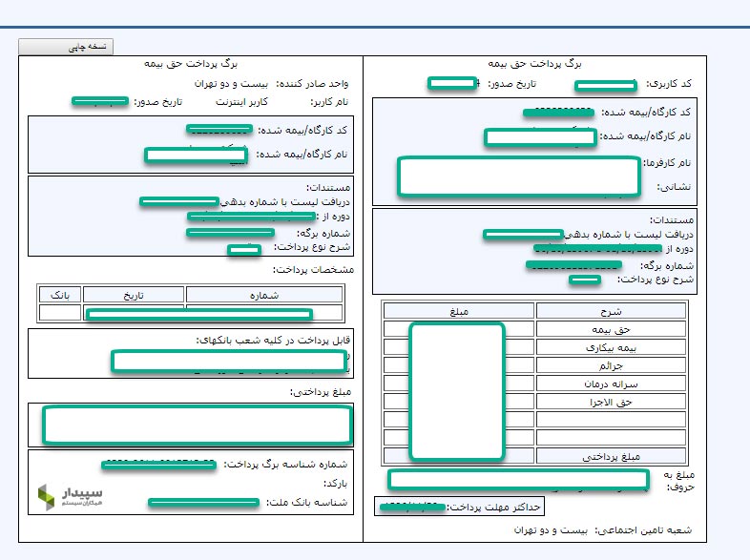The width and height of the screenshot is (750, 560).
Task: Click the مبلغ column header
Action: (x=459, y=311)
